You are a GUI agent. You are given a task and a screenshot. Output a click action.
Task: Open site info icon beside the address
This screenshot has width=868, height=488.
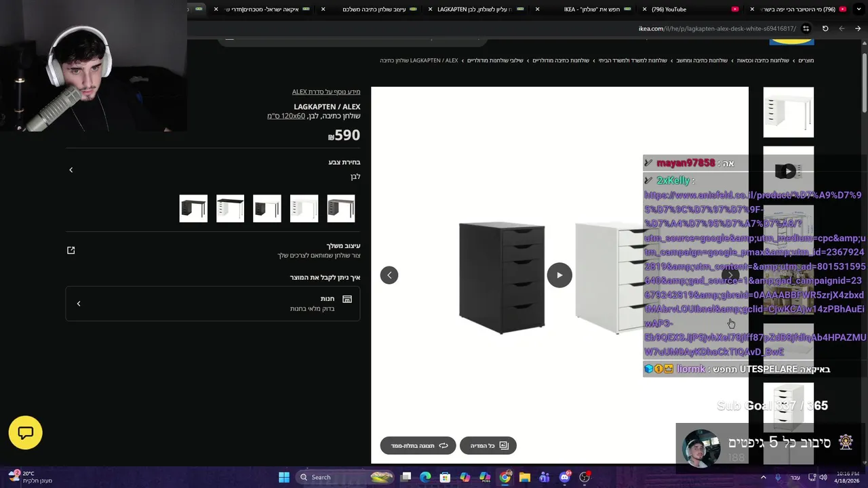(806, 28)
